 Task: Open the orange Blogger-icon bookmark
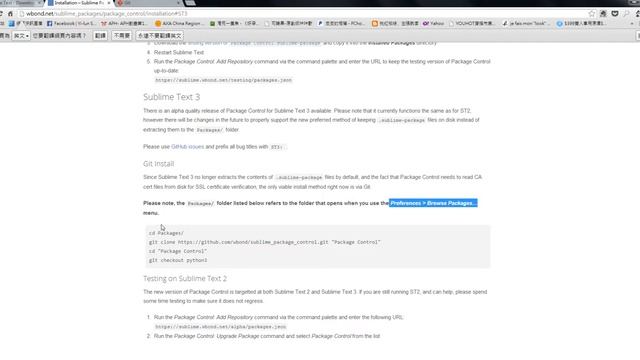point(395,24)
